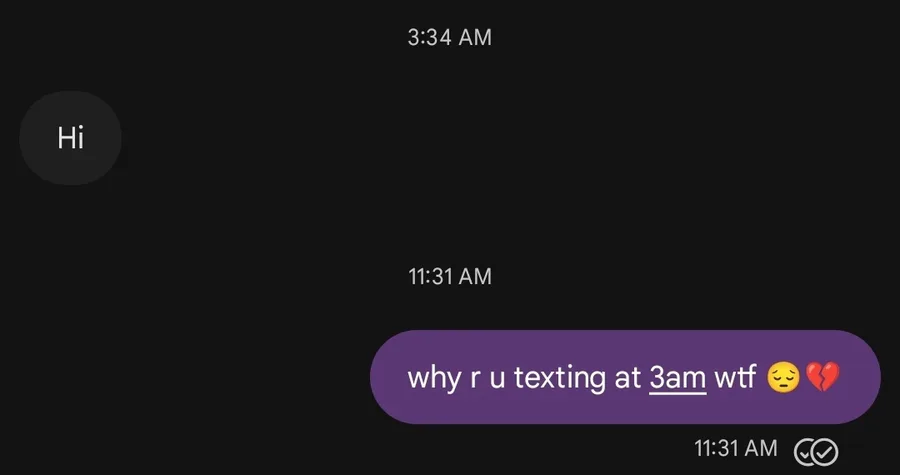Click the 11:31 AM time beside read receipt
Viewport: 900px width, 475px height.
736,448
